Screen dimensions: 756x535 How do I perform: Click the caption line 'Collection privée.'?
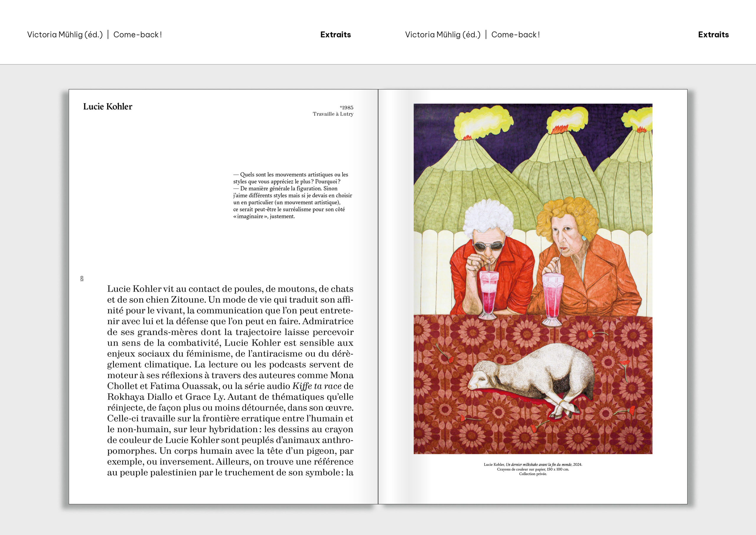(x=533, y=474)
